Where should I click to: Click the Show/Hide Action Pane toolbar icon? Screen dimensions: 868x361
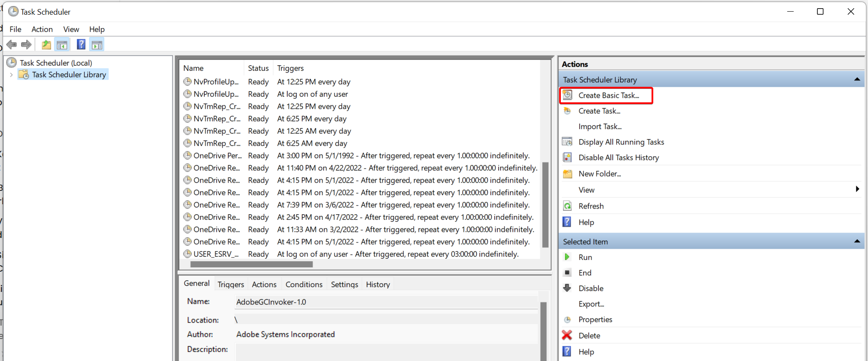[x=97, y=44]
